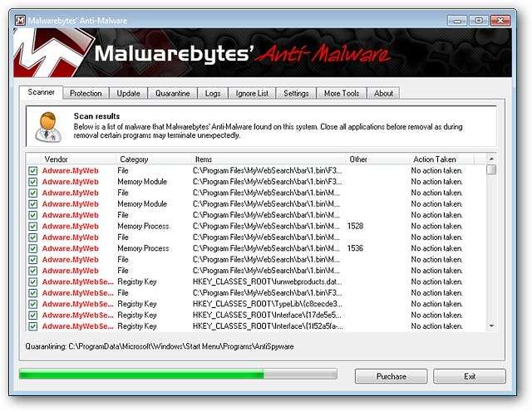Click the HKEY_CLASSES_ROOT\Interface\{1f52a5fa... item
This screenshot has height=411, width=532.
[268, 326]
